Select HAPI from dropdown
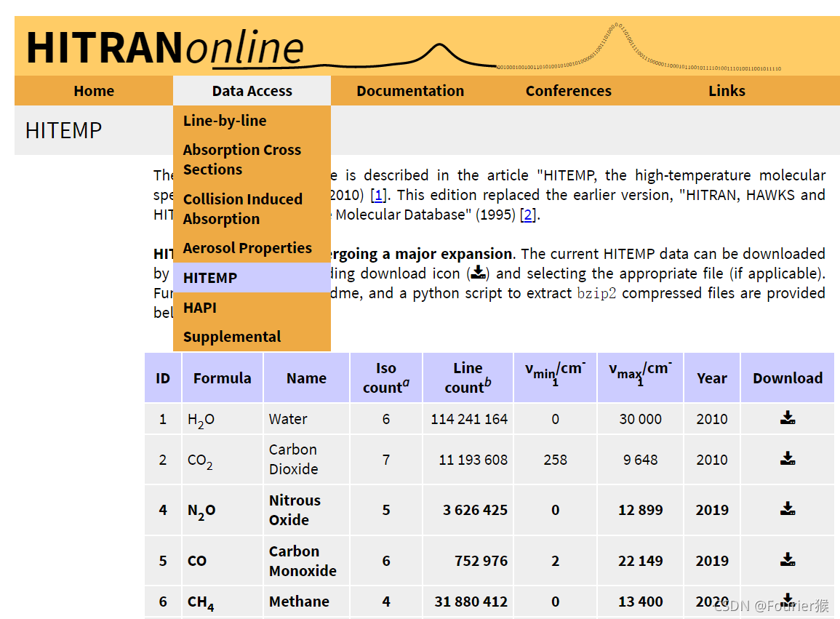Screen dimensions: 840x619 (252, 308)
